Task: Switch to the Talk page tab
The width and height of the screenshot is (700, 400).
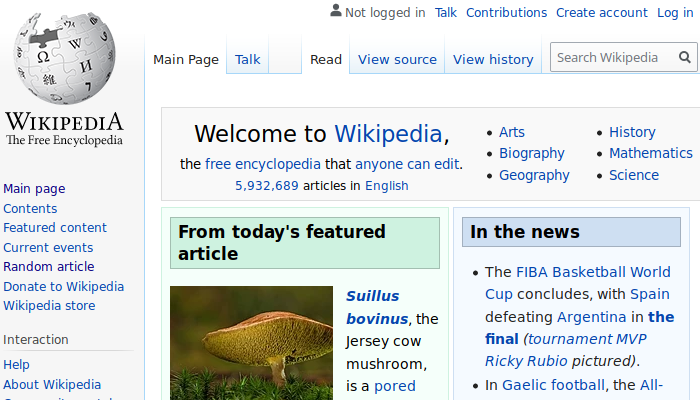Action: click(247, 59)
